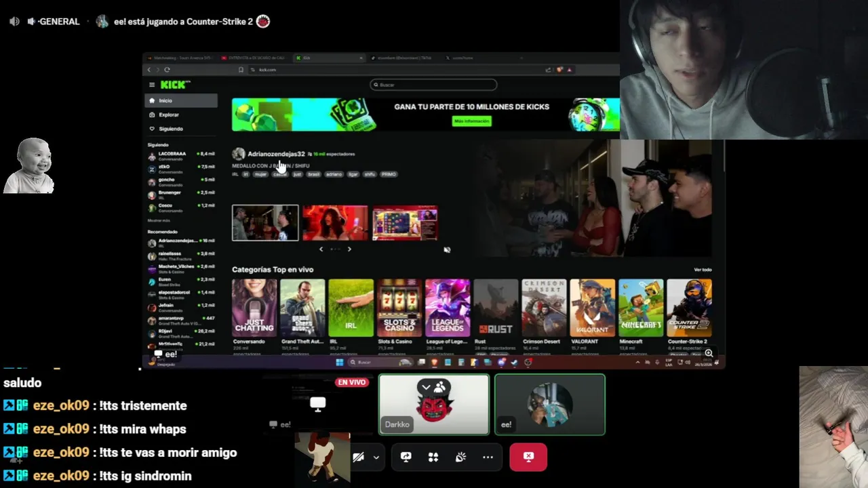The height and width of the screenshot is (488, 868).
Task: Focus the Buscar search box on Kick
Action: tap(433, 85)
